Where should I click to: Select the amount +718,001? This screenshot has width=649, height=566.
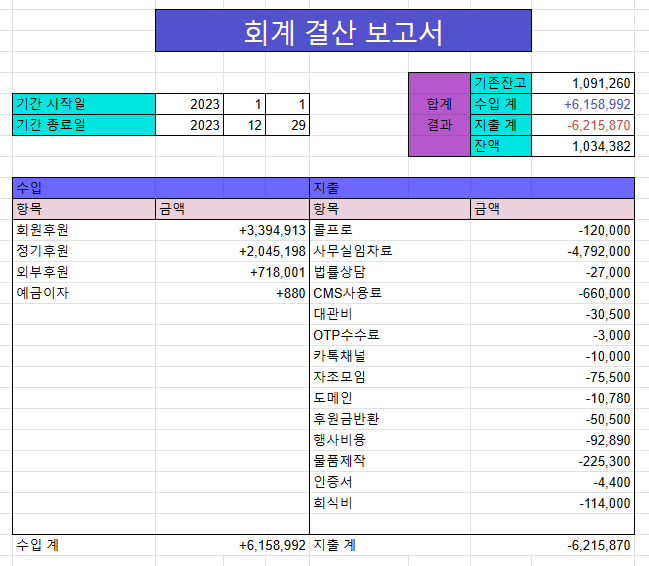[x=233, y=272]
